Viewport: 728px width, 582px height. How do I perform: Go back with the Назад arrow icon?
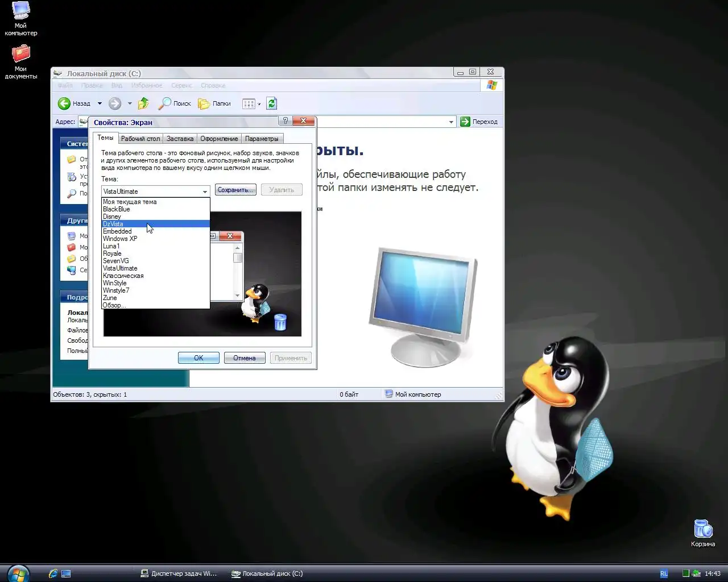tap(64, 103)
